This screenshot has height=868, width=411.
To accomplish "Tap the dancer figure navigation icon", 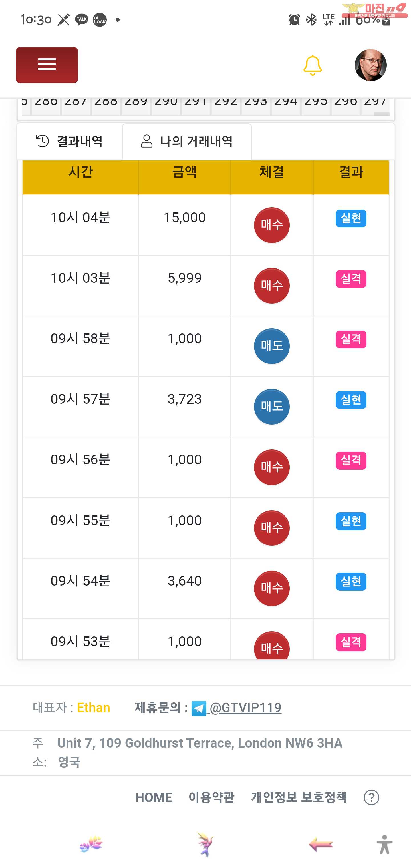I will pyautogui.click(x=205, y=844).
